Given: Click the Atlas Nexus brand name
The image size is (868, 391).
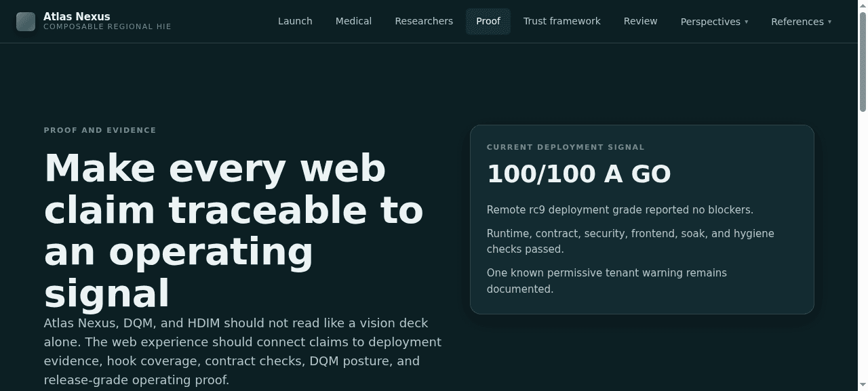Looking at the screenshot, I should [77, 16].
